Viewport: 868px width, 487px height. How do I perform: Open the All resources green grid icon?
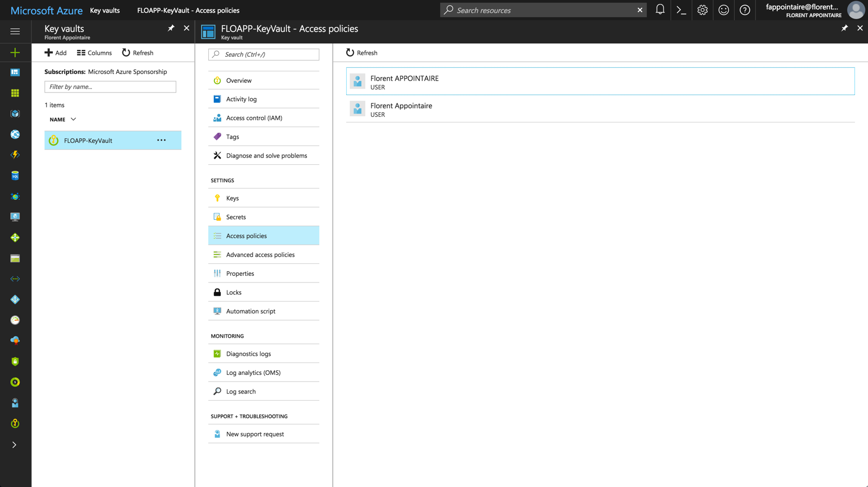15,93
